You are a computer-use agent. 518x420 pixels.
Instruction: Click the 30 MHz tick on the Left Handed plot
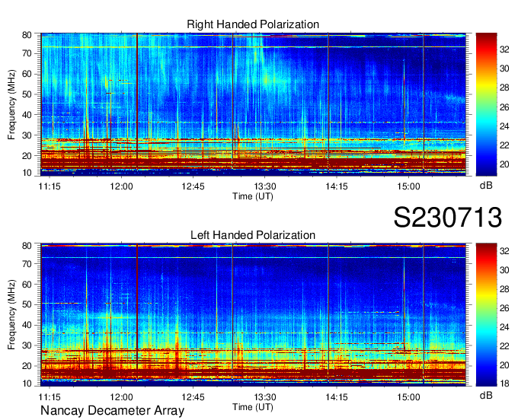27,345
